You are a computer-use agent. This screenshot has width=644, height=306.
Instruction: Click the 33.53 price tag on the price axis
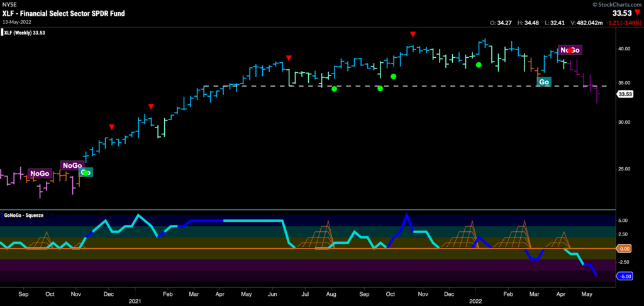[x=624, y=94]
